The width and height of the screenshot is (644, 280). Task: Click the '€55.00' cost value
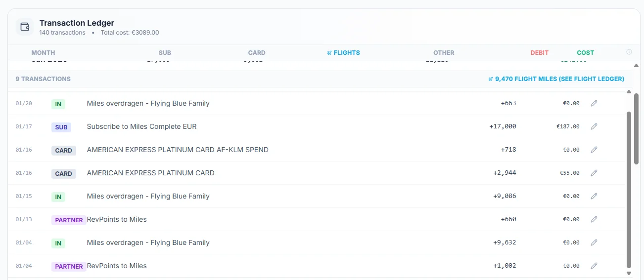click(x=569, y=173)
